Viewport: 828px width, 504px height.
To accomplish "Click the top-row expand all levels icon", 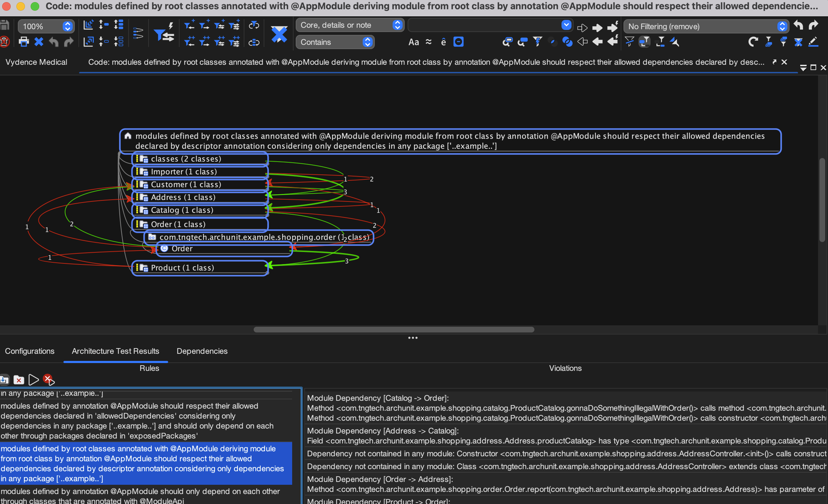I will point(119,25).
